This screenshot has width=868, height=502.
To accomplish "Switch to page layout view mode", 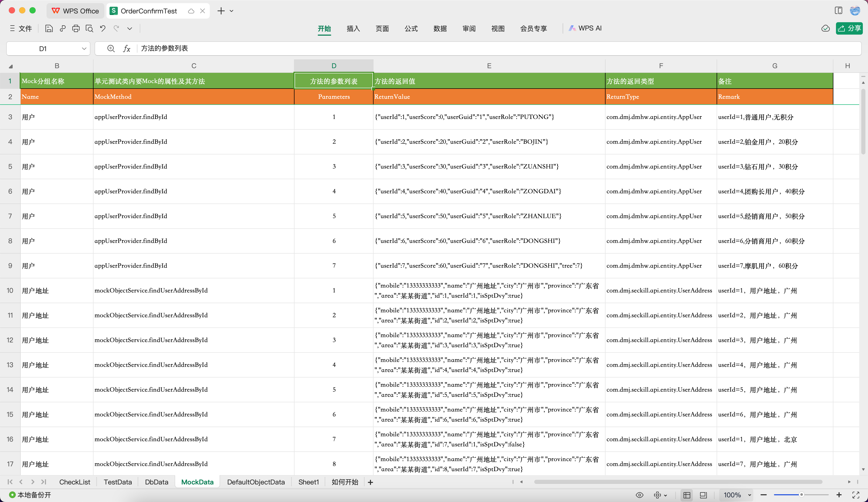I will click(x=703, y=495).
